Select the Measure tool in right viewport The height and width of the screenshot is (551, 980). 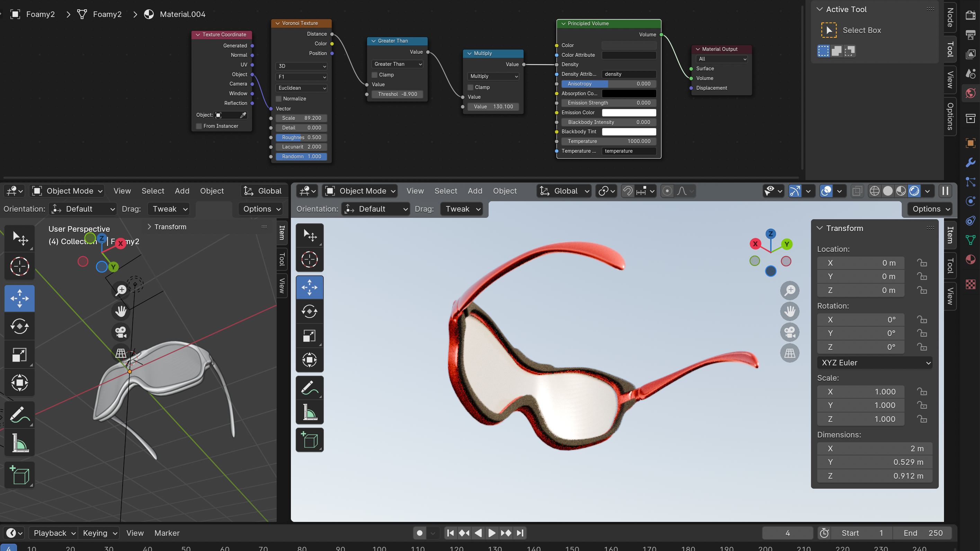(309, 412)
